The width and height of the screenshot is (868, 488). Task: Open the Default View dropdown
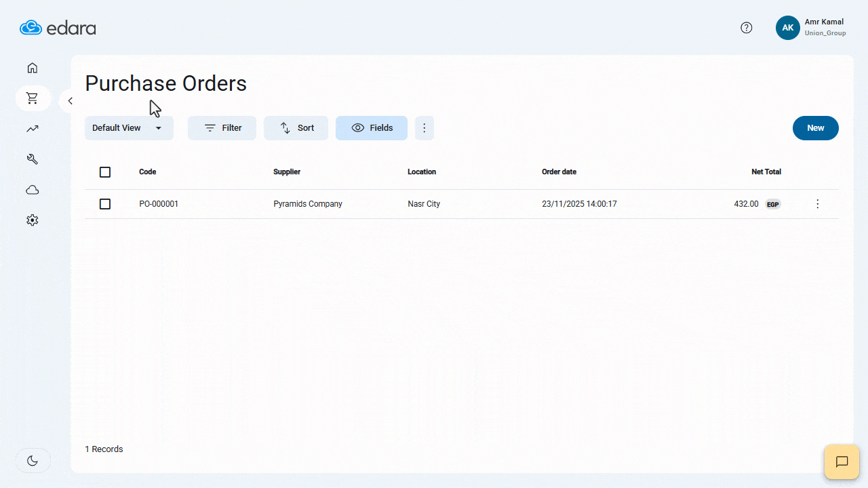click(x=129, y=128)
